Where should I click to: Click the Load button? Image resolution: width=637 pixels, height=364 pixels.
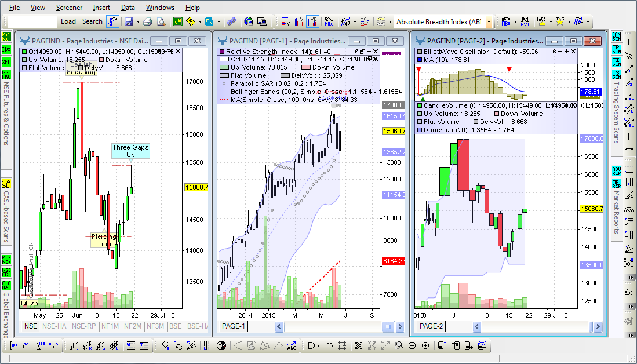click(68, 21)
